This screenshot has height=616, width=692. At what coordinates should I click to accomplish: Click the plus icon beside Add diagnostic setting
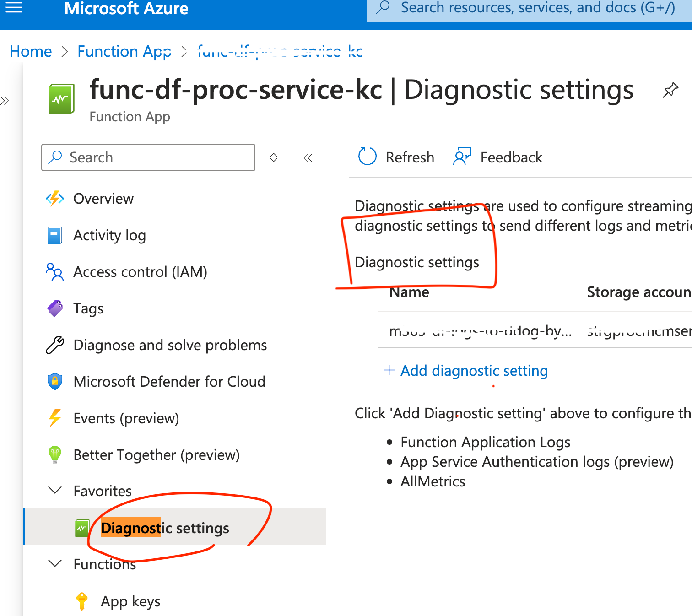[389, 370]
